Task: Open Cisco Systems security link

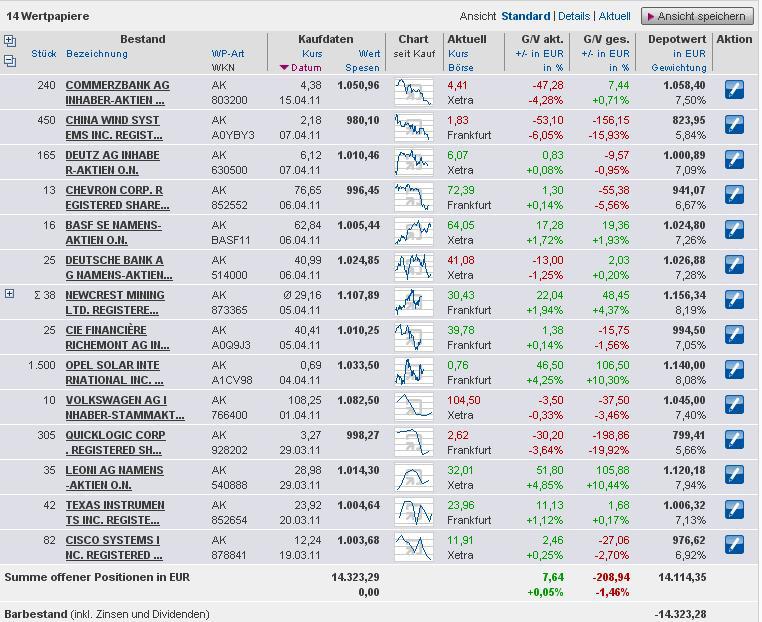Action: click(114, 547)
